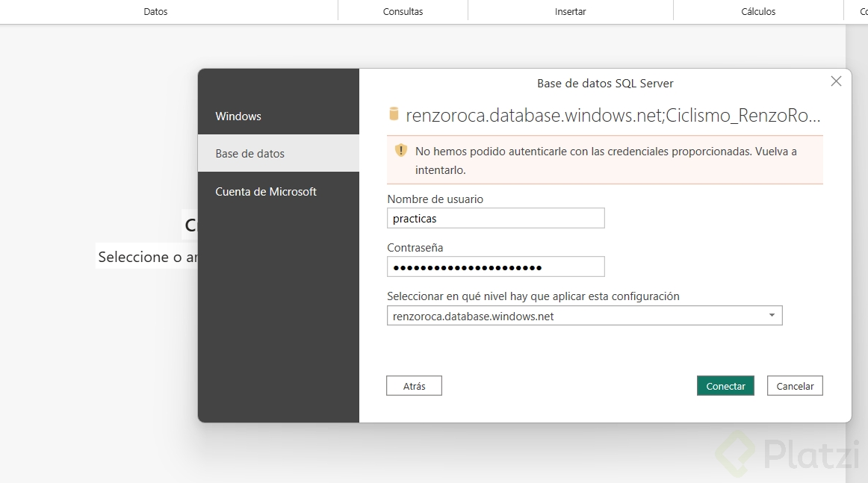Click the server name title text
Viewport: 868px width, 483px height.
click(x=613, y=115)
